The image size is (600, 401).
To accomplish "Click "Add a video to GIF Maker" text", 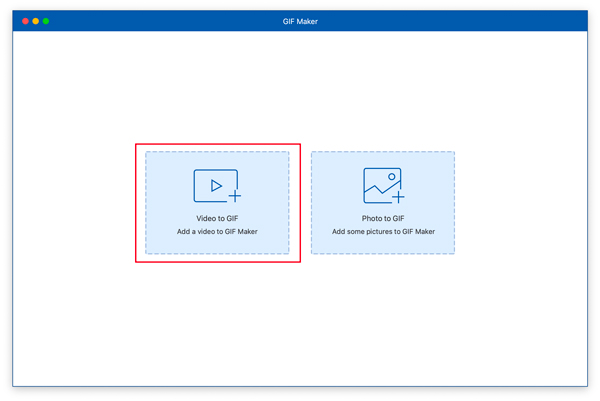I will 217,232.
